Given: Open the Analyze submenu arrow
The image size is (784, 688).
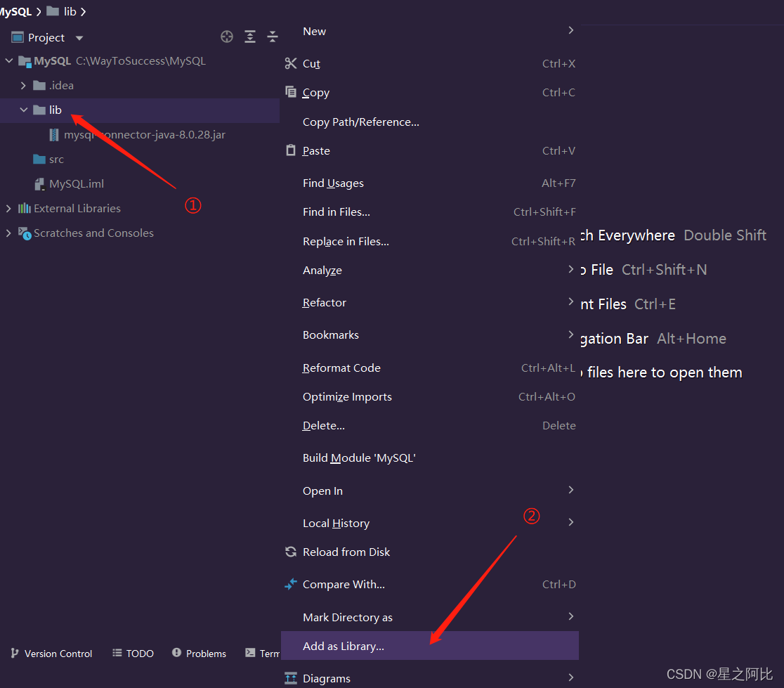Looking at the screenshot, I should [x=571, y=269].
